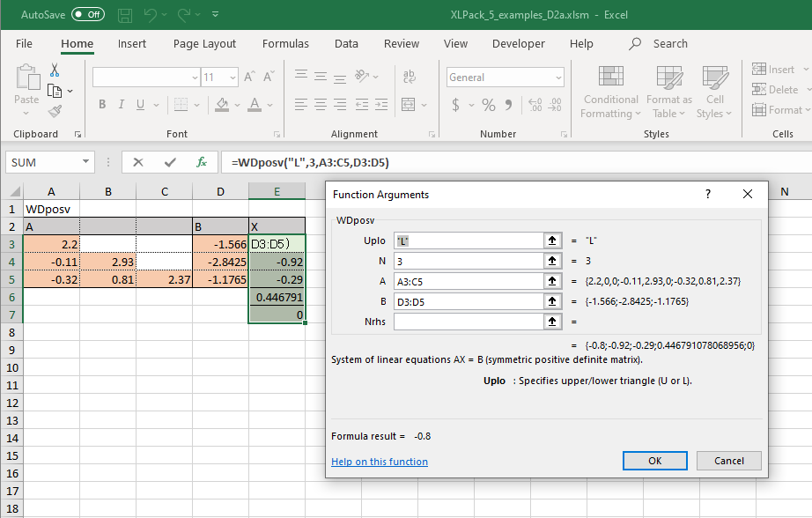Open Format as Table gallery
The image size is (812, 518).
(x=669, y=92)
